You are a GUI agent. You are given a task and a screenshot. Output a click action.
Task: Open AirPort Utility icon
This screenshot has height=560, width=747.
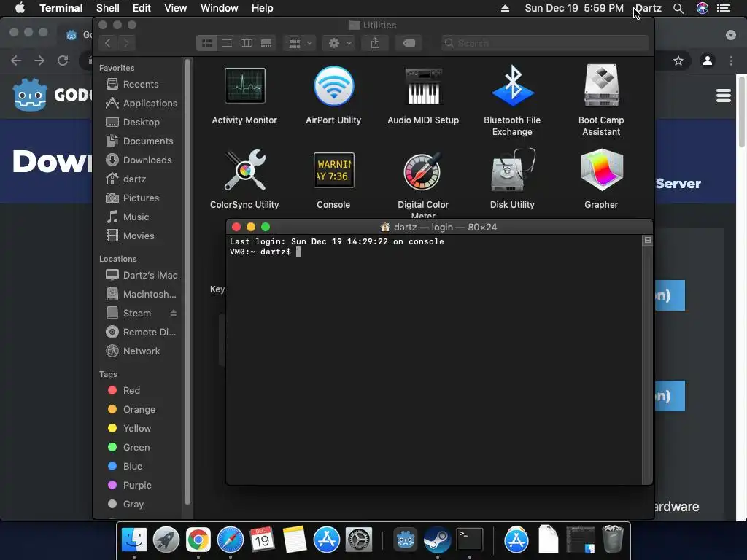pyautogui.click(x=333, y=86)
